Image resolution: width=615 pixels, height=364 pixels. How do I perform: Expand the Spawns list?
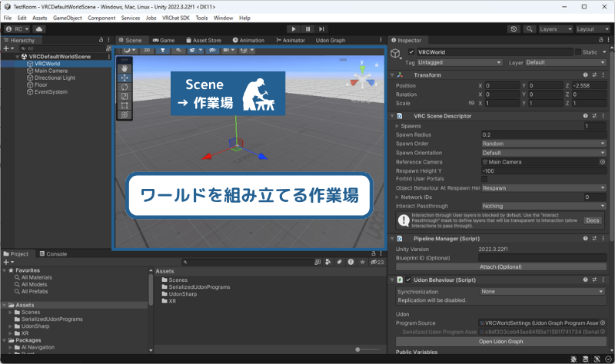coord(397,126)
